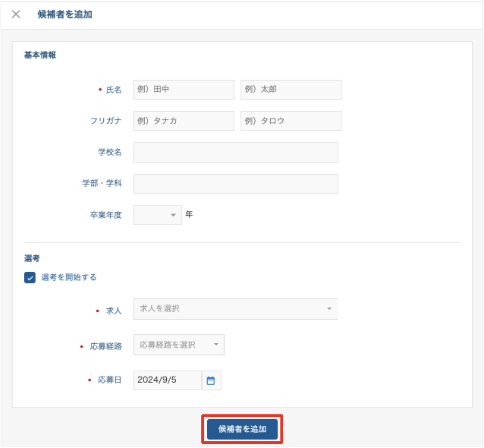This screenshot has height=448, width=484.
Task: Click the 応募日 date field 2024/9/5
Action: (x=167, y=380)
